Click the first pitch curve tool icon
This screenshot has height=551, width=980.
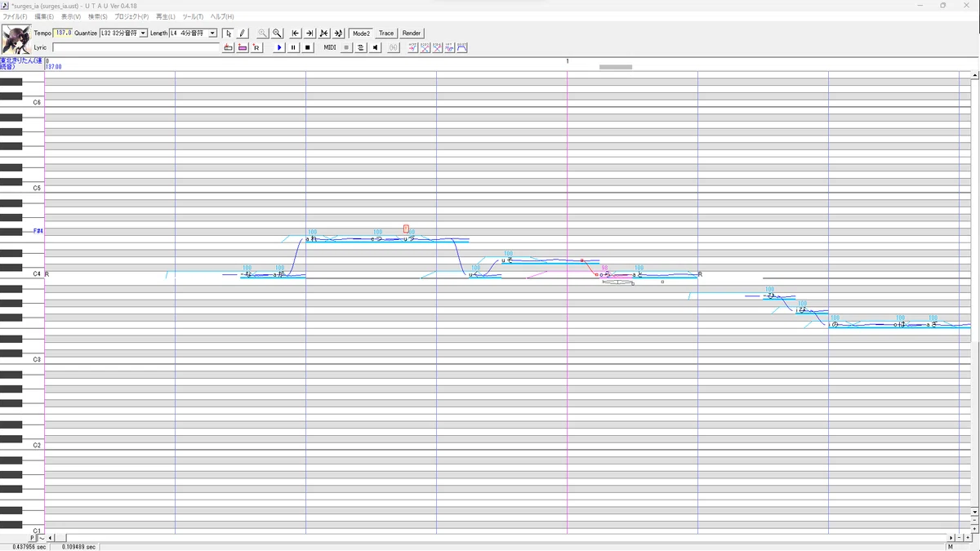click(x=413, y=47)
